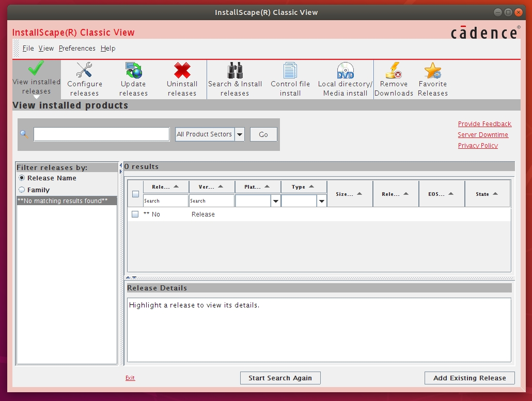Open Platform column filter dropdown
Image resolution: width=532 pixels, height=401 pixels.
[x=275, y=201]
